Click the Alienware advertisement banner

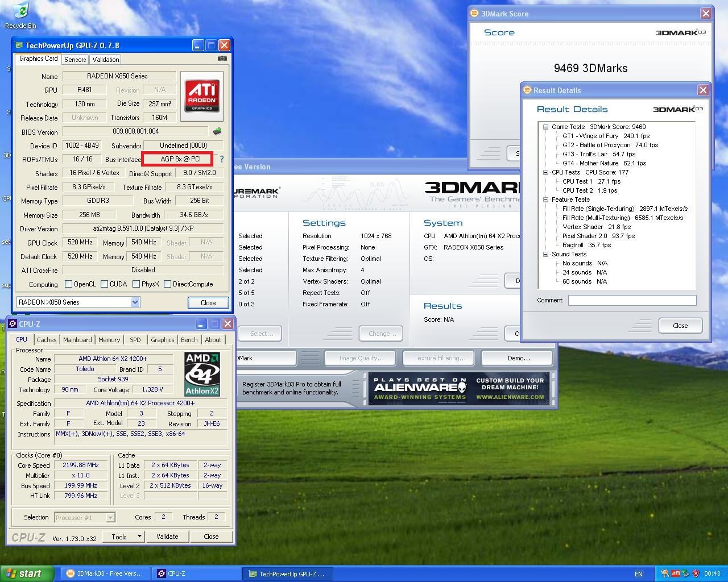pyautogui.click(x=458, y=388)
